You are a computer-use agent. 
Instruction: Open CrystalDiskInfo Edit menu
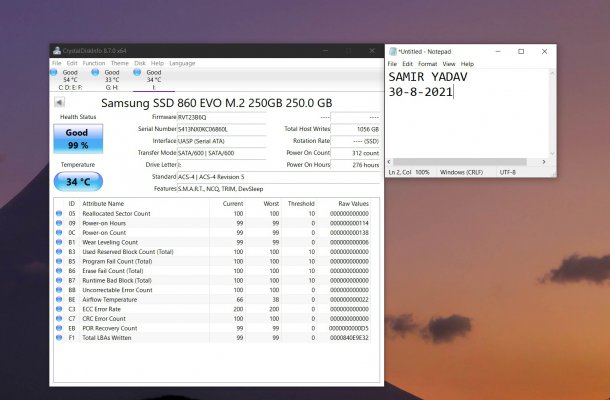[72, 63]
